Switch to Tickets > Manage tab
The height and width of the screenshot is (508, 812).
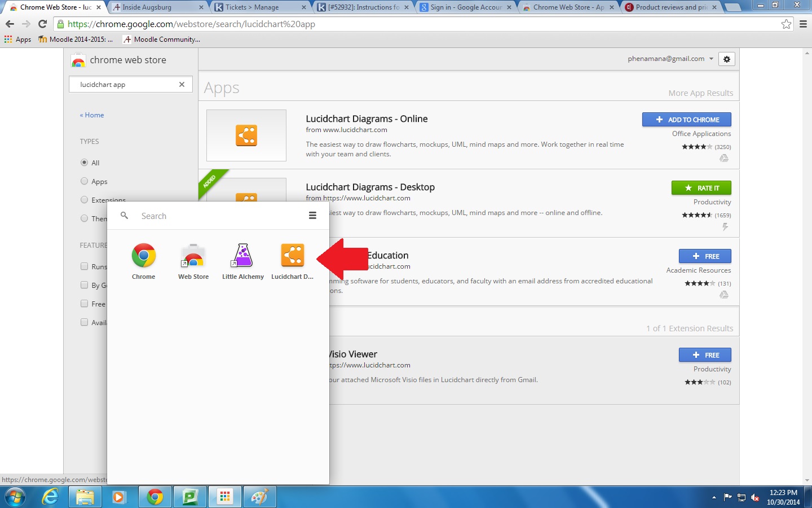point(261,7)
